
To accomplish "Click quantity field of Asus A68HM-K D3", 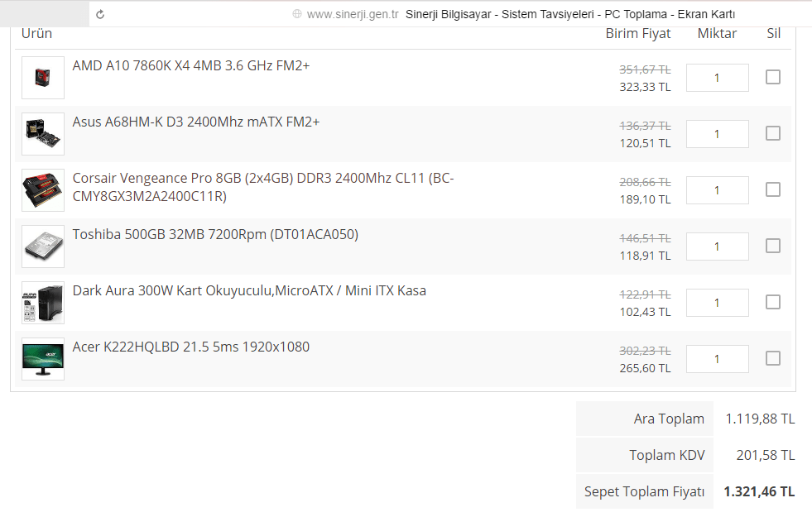I will (718, 134).
